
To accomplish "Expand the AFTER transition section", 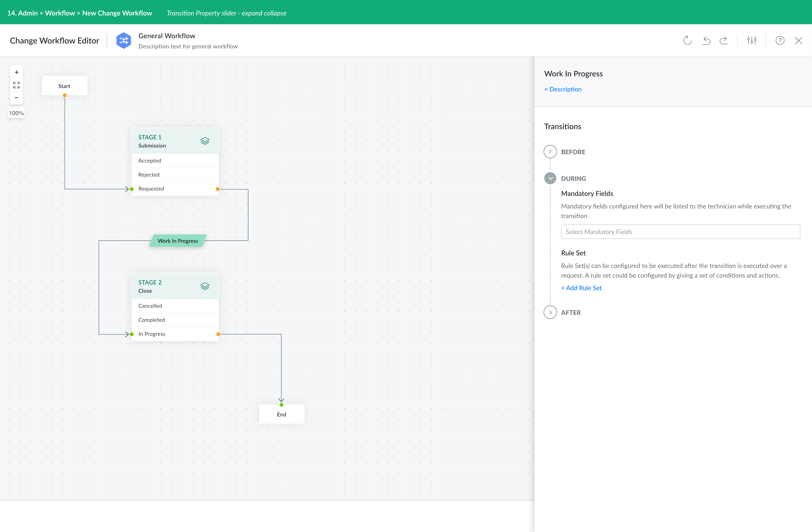I will pos(550,312).
